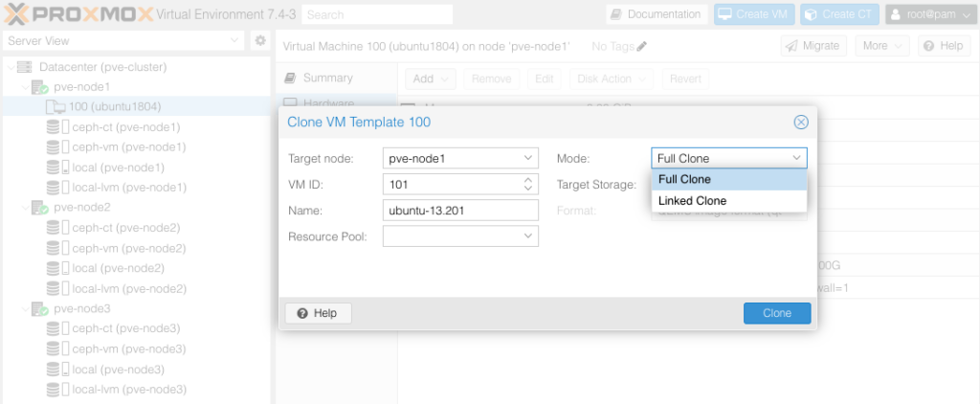This screenshot has height=404, width=980.
Task: Close the Clone VM Template dialog
Action: coord(801,122)
